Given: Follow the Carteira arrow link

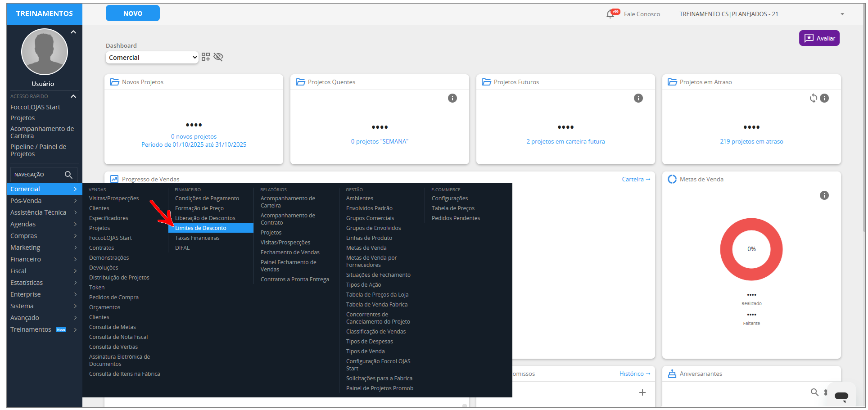Looking at the screenshot, I should point(636,179).
